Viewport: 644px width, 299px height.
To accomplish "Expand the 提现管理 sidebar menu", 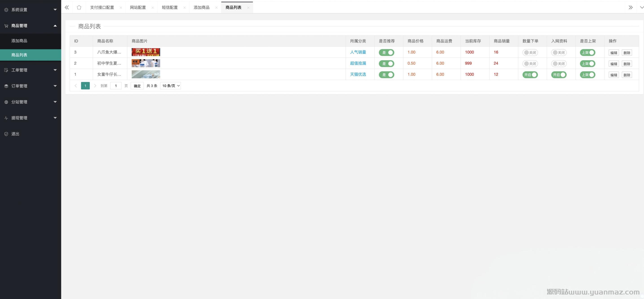I will coord(31,118).
